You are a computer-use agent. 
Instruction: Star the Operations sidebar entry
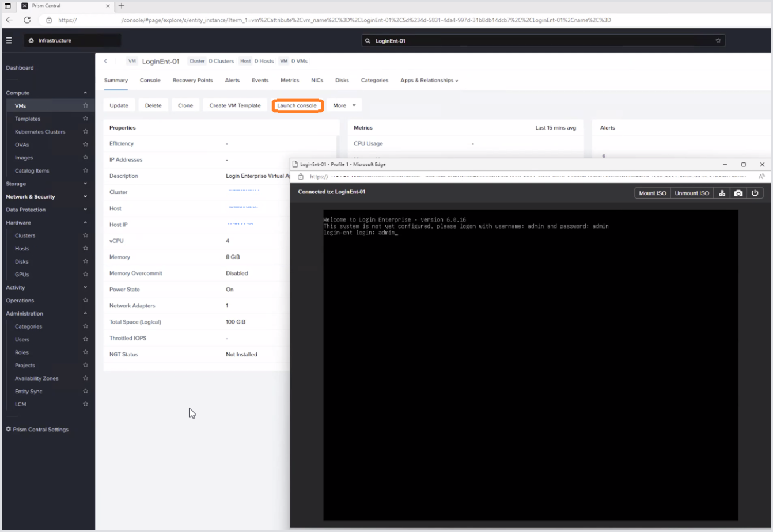pyautogui.click(x=85, y=301)
